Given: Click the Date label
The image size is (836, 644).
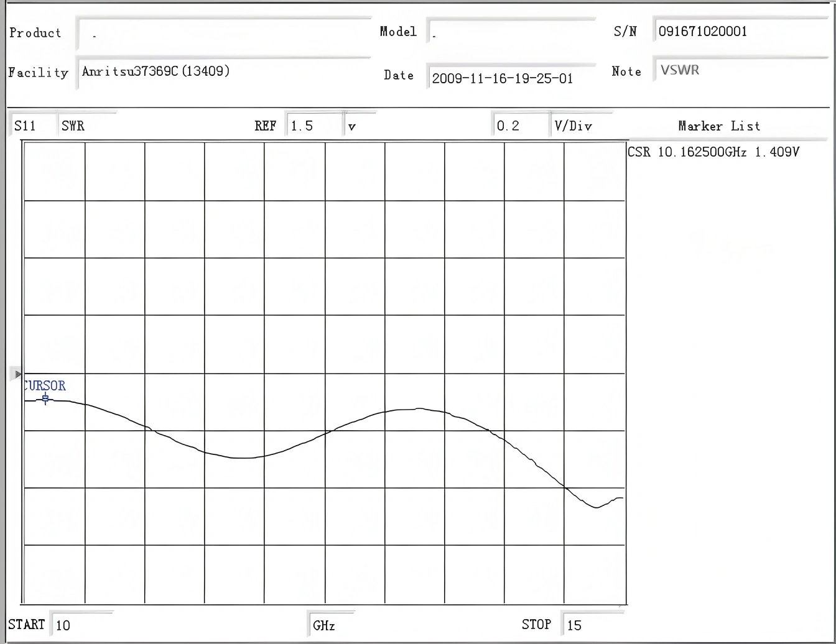Looking at the screenshot, I should point(399,75).
